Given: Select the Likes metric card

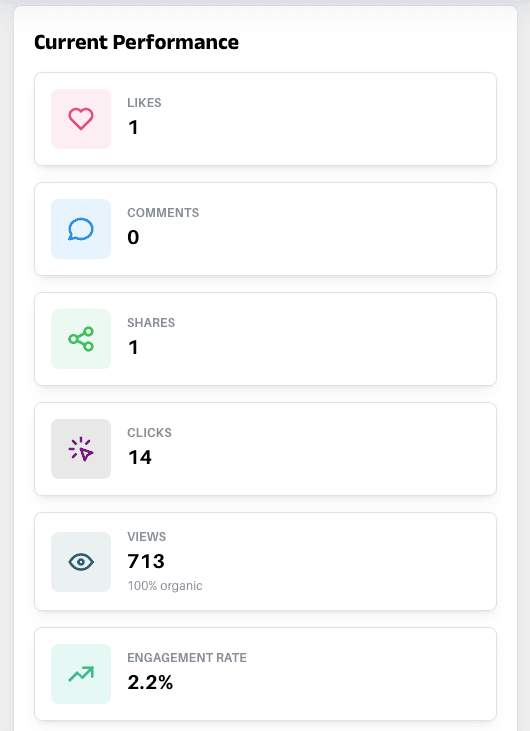Looking at the screenshot, I should (265, 119).
